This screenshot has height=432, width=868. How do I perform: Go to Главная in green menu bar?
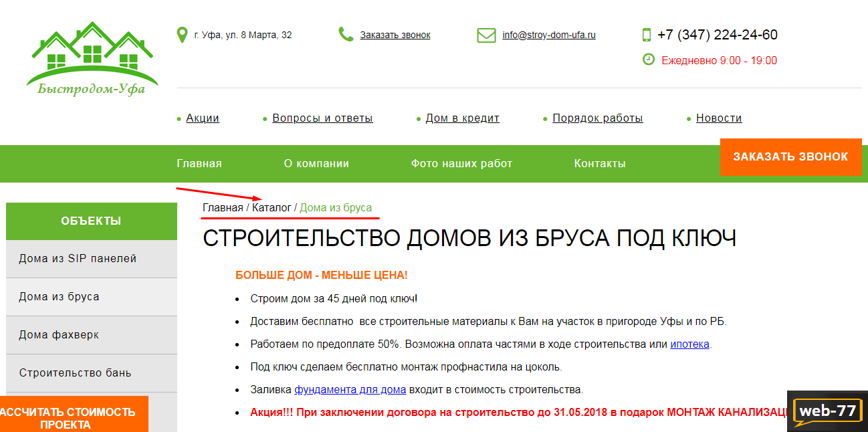click(199, 163)
